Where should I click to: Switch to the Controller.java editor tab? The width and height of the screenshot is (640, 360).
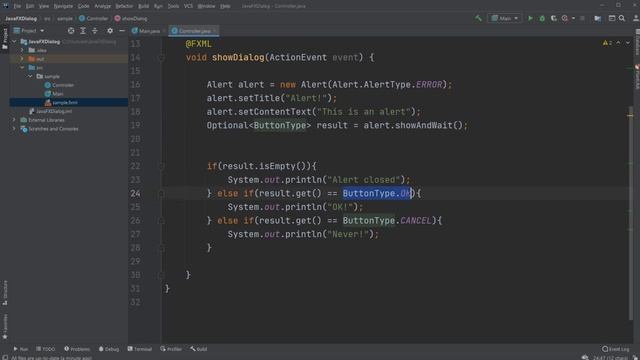coord(192,31)
